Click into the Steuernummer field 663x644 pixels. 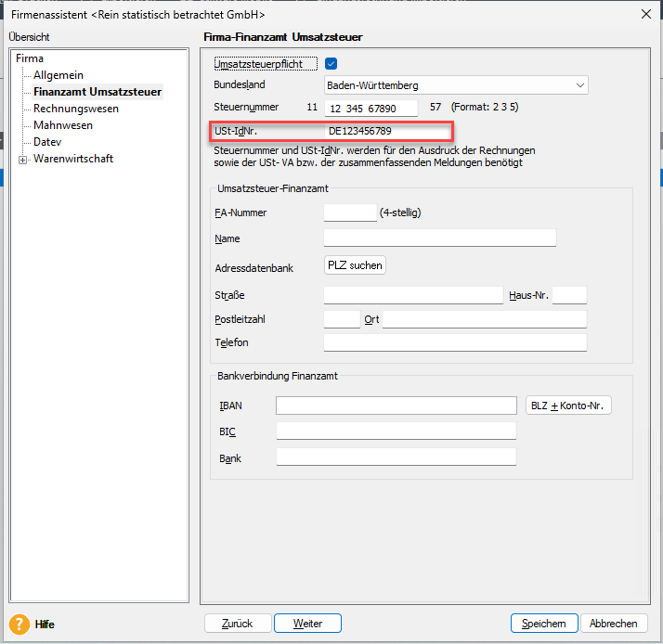pyautogui.click(x=370, y=109)
